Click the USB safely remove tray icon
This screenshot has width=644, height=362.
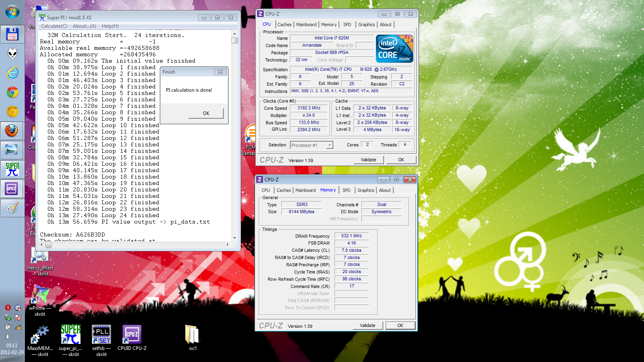coord(8,317)
